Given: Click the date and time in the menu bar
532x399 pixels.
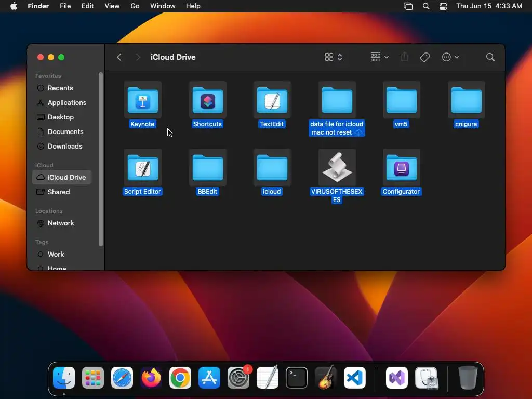Looking at the screenshot, I should coord(489,6).
